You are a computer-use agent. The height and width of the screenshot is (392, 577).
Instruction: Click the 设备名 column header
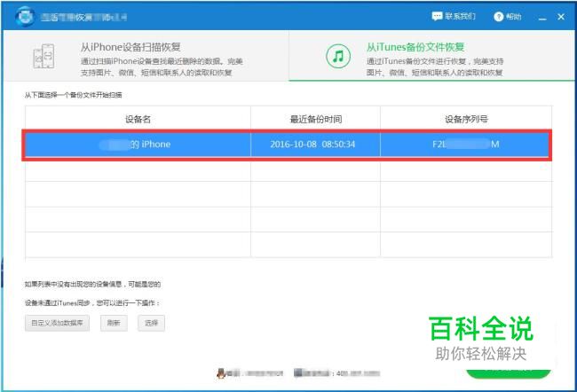click(138, 119)
